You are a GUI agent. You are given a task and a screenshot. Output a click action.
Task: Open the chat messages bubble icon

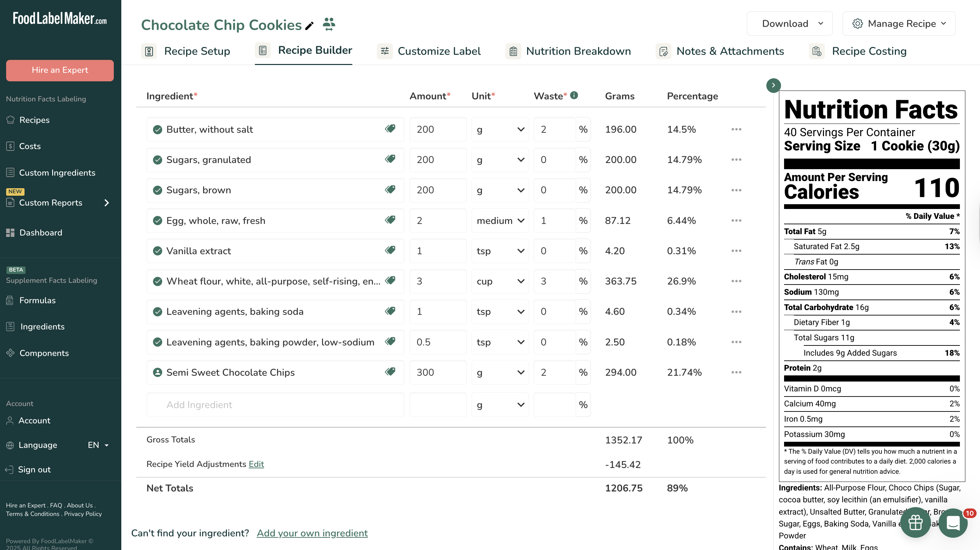click(x=953, y=523)
